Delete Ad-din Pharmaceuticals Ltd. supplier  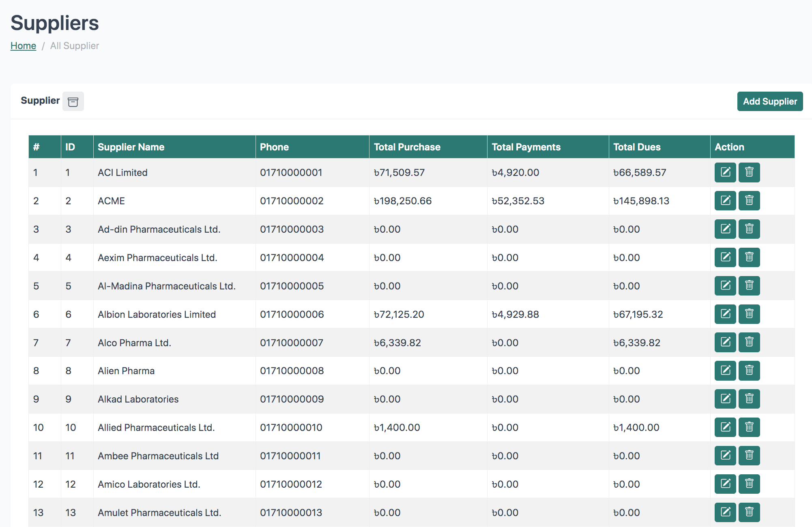point(749,229)
